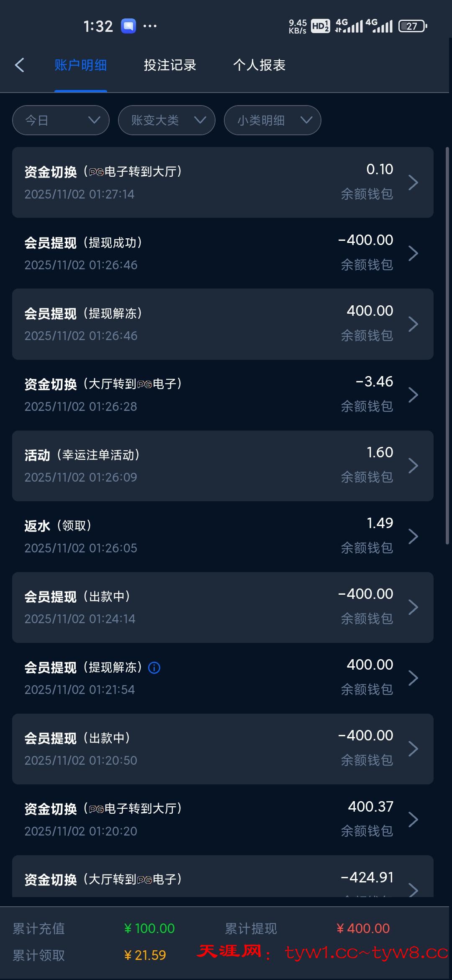Viewport: 452px width, 980px height.
Task: Open the chat notification icon in status bar
Action: [128, 26]
